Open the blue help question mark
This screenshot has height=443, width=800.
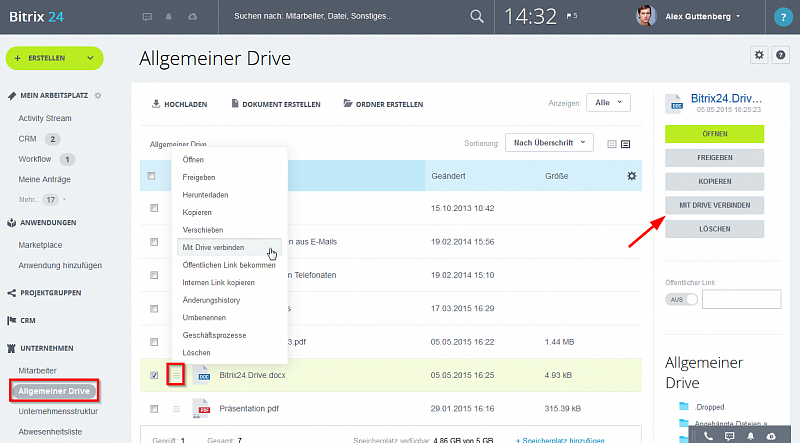[x=783, y=17]
